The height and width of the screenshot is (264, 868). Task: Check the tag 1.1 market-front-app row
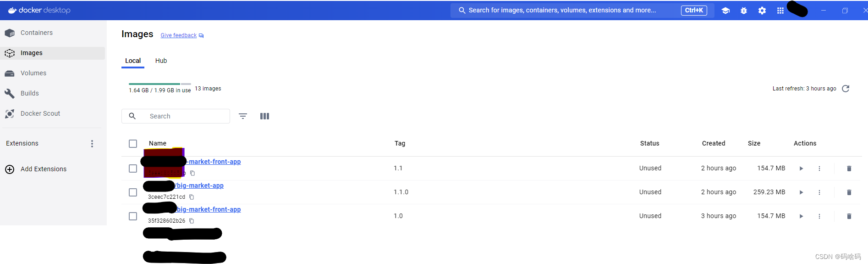(133, 169)
